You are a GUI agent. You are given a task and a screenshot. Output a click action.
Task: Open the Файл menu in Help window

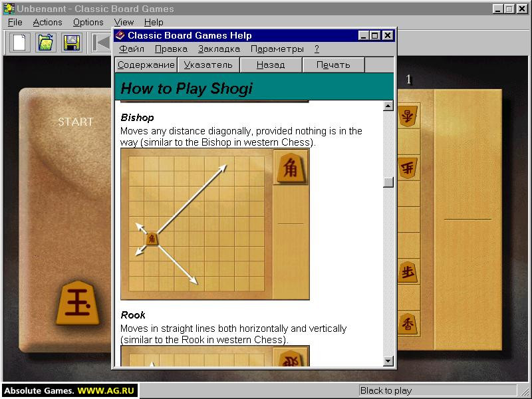132,49
